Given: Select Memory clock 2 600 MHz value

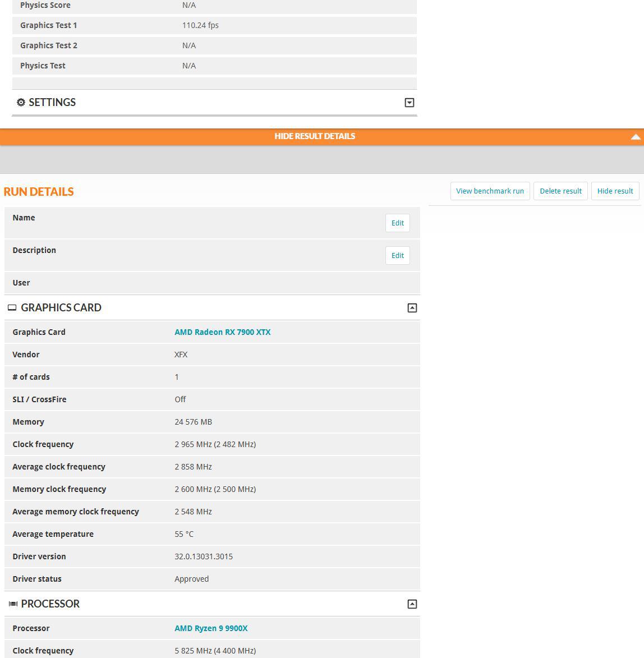Looking at the screenshot, I should click(215, 489).
